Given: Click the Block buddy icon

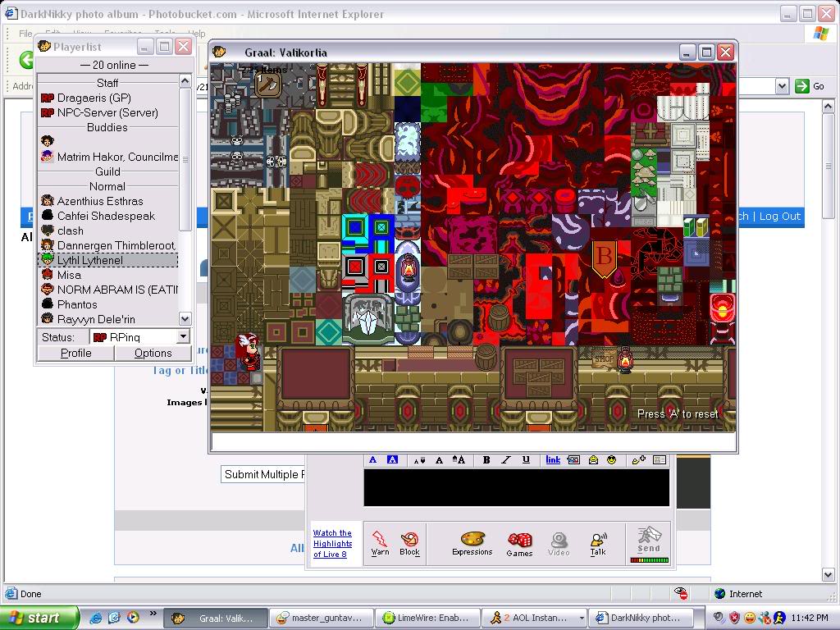Looking at the screenshot, I should point(409,541).
